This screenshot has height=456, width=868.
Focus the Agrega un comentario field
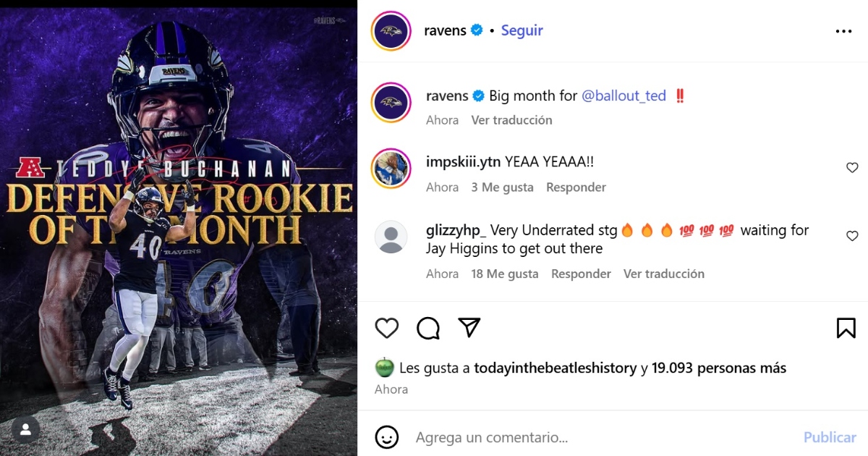coord(604,437)
